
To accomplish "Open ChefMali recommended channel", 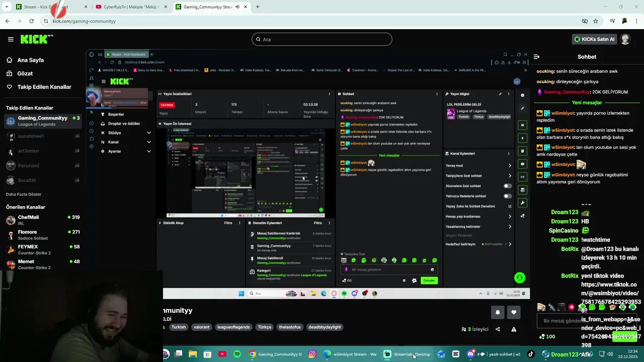I will coord(43,220).
